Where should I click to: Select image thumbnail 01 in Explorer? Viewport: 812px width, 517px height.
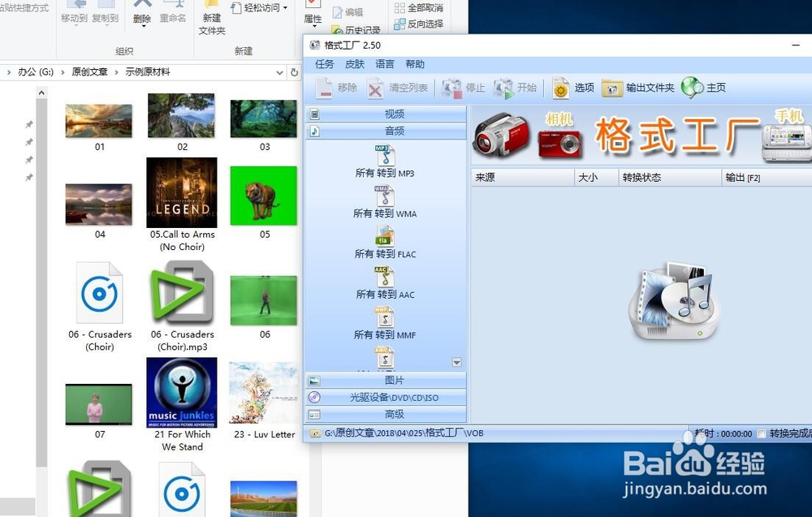coord(99,121)
